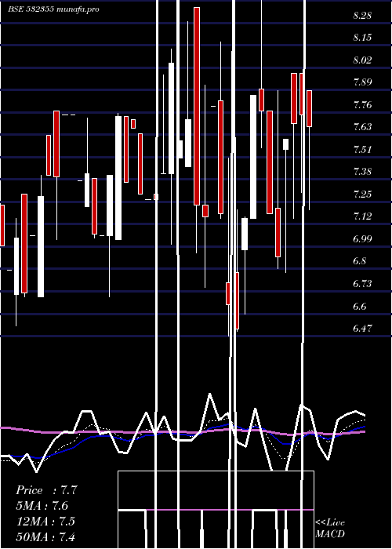The image size is (392, 549).
Task: Click the 6.99 price axis label
Action: (x=362, y=239)
